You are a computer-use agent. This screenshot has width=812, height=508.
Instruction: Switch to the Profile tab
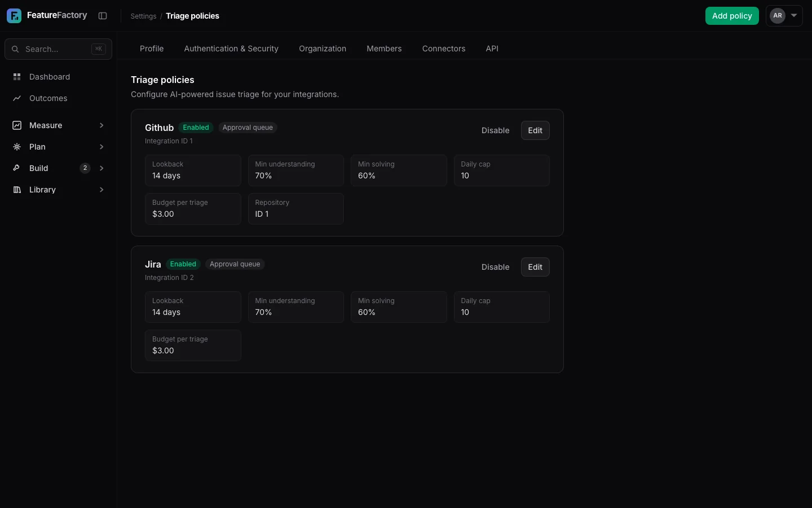point(152,49)
